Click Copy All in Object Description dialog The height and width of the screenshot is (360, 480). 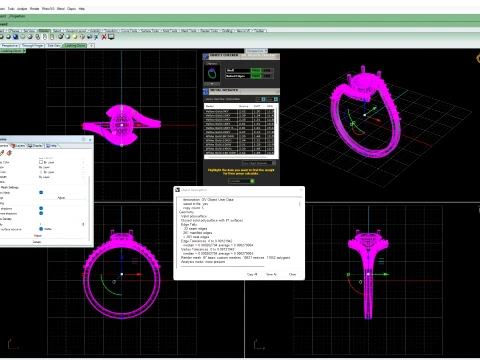(x=252, y=274)
